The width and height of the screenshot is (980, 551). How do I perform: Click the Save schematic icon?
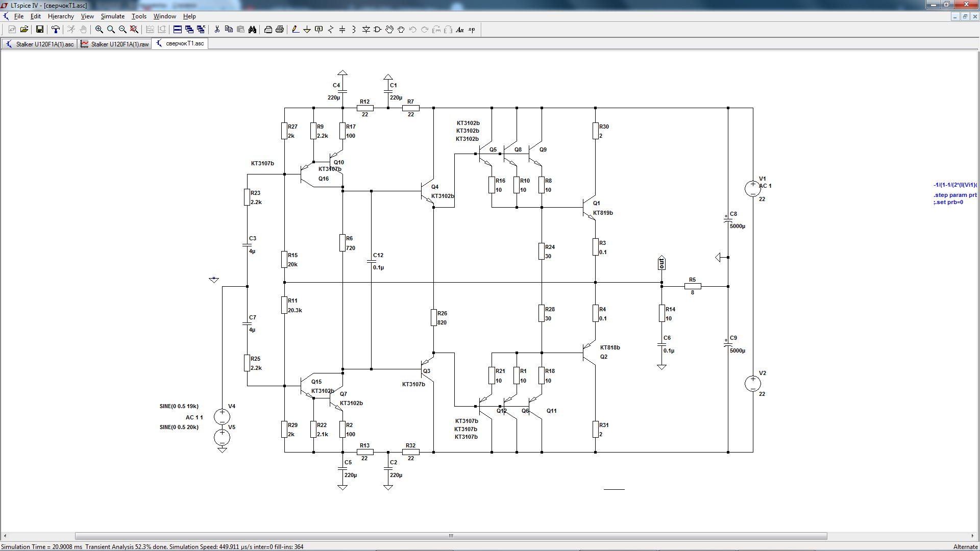pos(39,30)
